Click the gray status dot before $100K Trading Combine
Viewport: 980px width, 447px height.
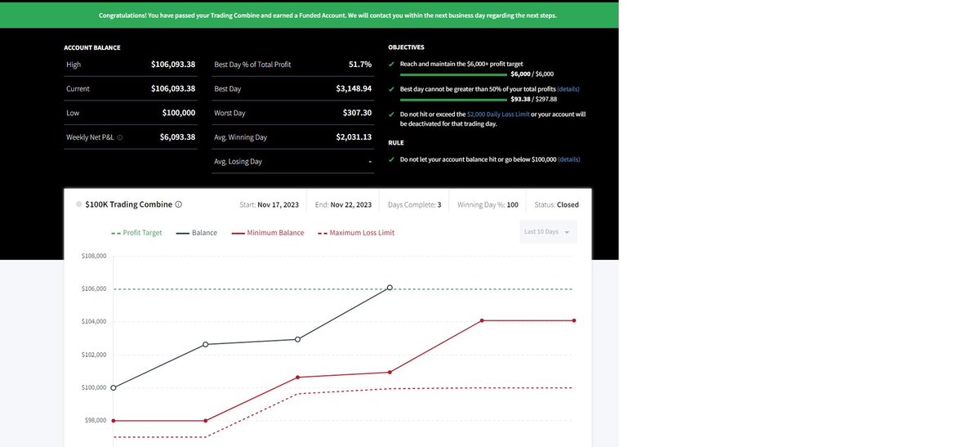[x=78, y=204]
